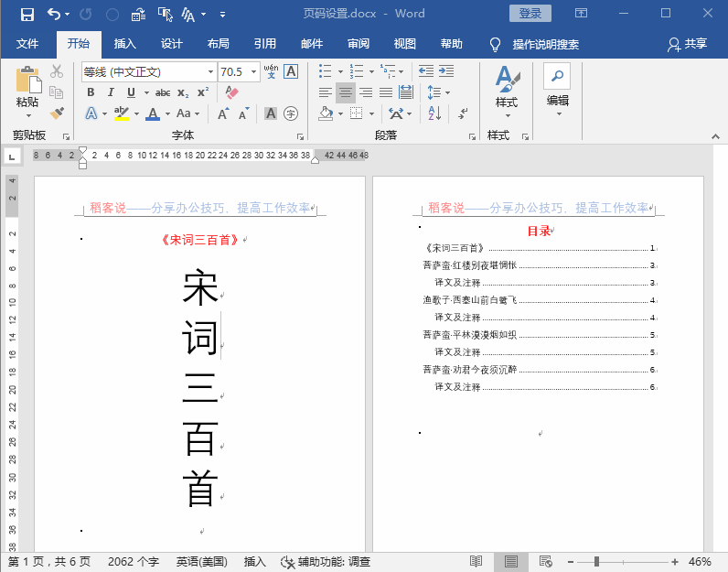The height and width of the screenshot is (572, 728).
Task: Apply character border icon
Action: (291, 71)
